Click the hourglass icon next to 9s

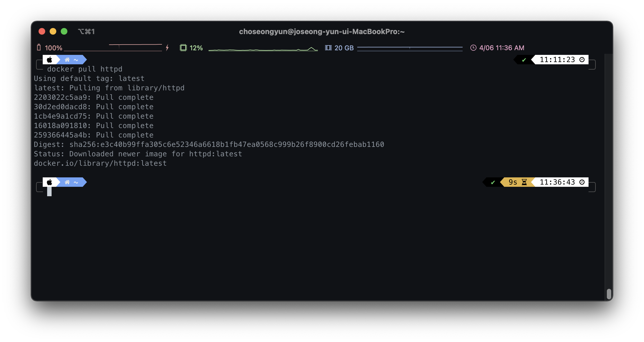pyautogui.click(x=524, y=182)
